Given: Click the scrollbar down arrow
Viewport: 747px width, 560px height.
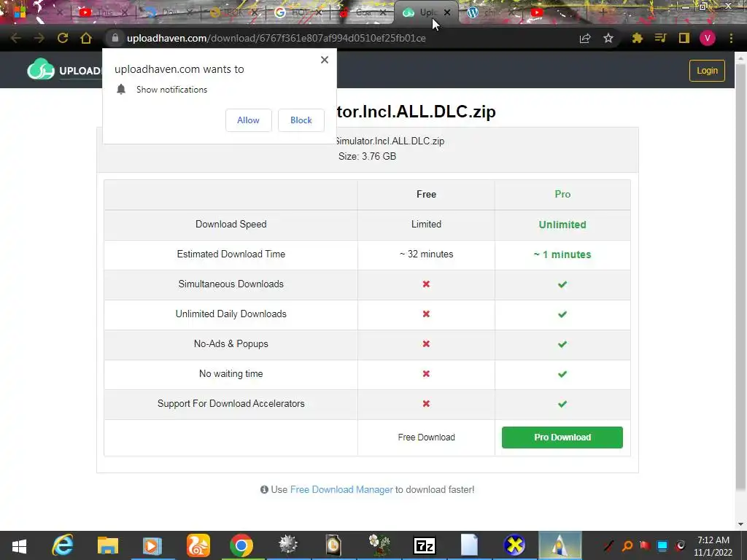Looking at the screenshot, I should point(740,524).
